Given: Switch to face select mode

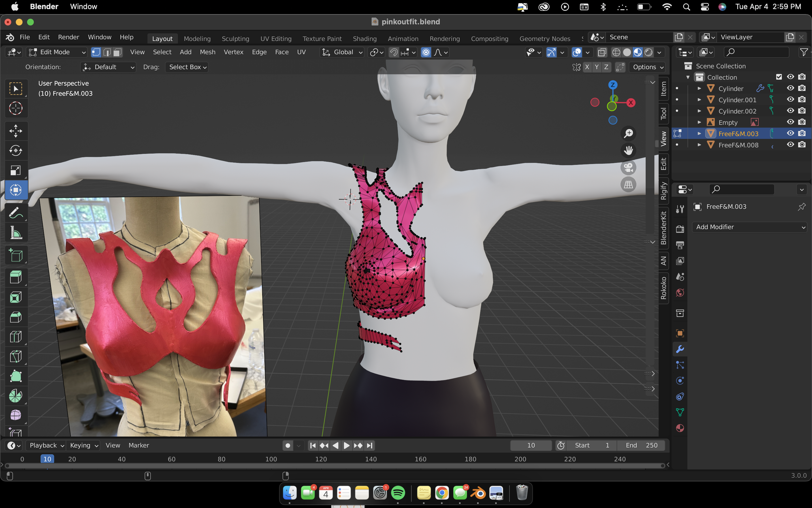Looking at the screenshot, I should coord(117,52).
